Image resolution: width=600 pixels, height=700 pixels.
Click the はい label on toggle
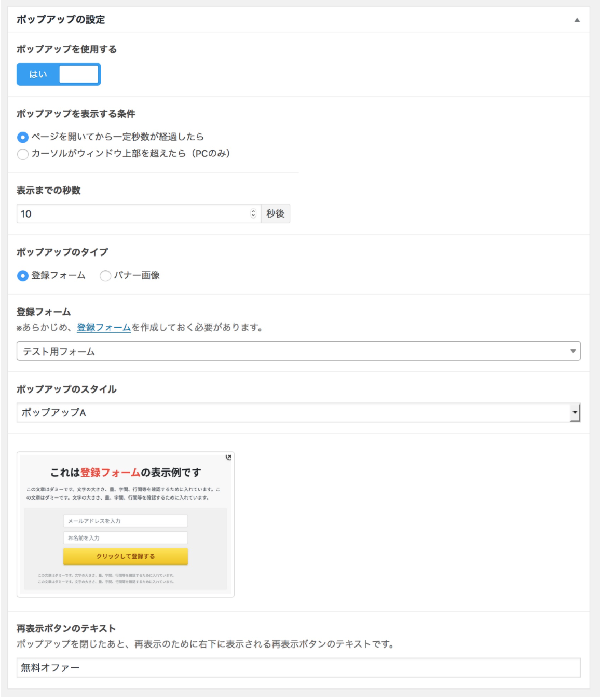point(38,74)
